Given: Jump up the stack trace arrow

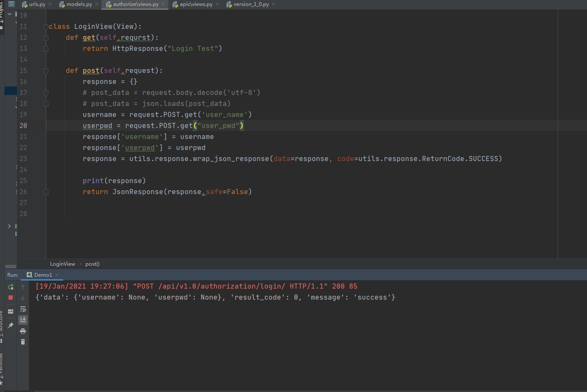Looking at the screenshot, I should (23, 287).
